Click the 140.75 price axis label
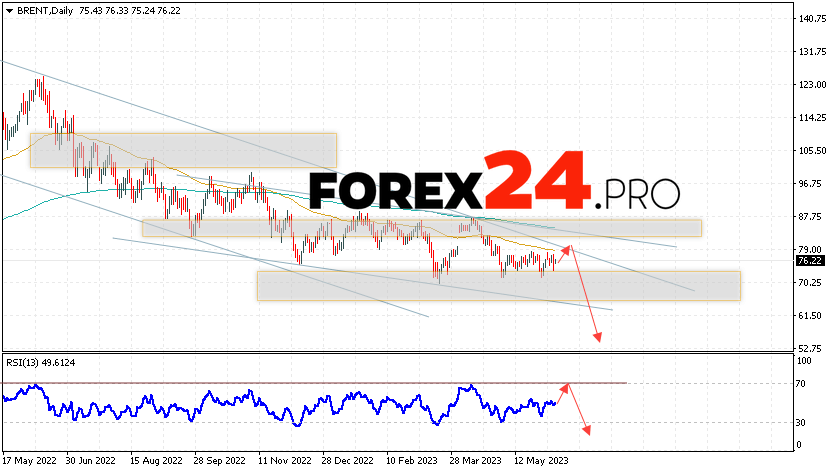 pos(810,19)
